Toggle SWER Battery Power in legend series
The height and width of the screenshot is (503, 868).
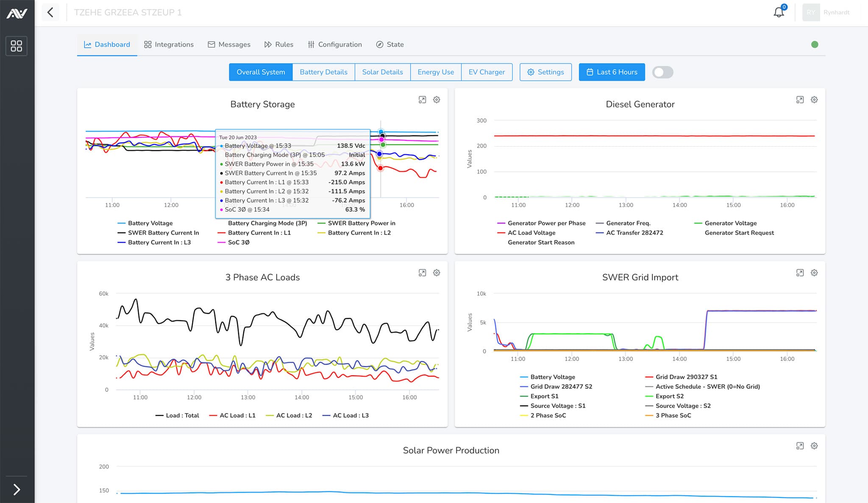pos(356,223)
